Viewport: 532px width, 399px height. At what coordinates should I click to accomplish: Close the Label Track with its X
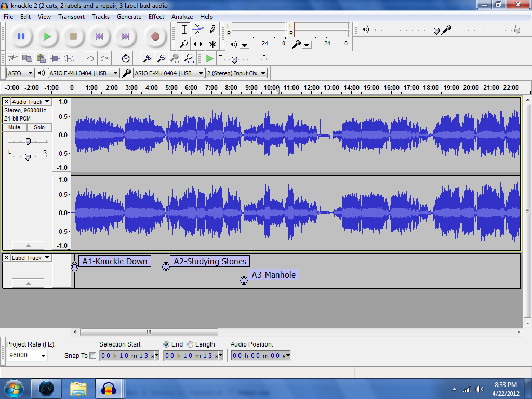pyautogui.click(x=6, y=258)
